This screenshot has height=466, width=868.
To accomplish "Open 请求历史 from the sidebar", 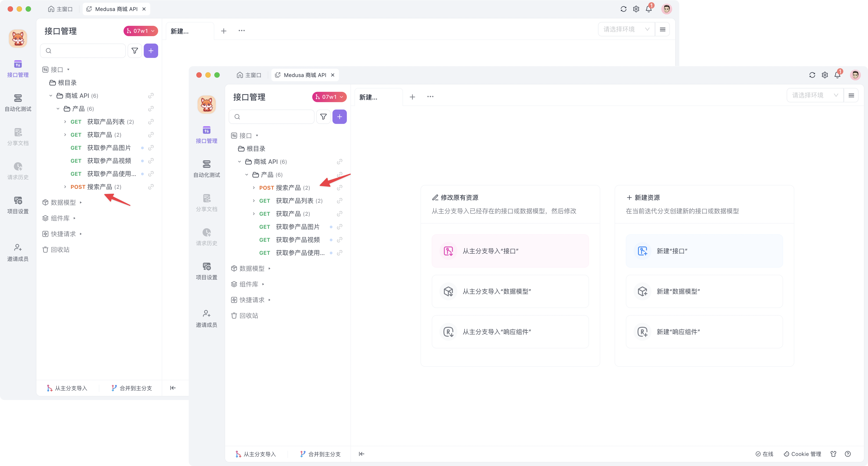I will click(x=206, y=237).
